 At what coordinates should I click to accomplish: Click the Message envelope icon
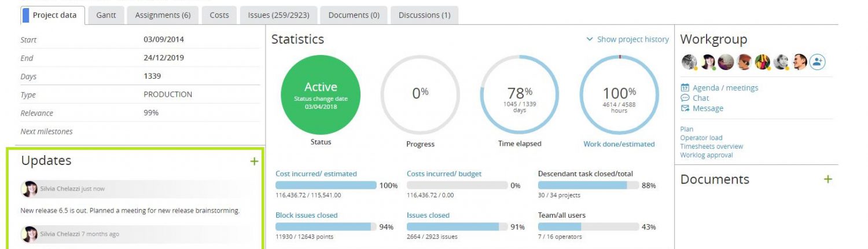685,108
